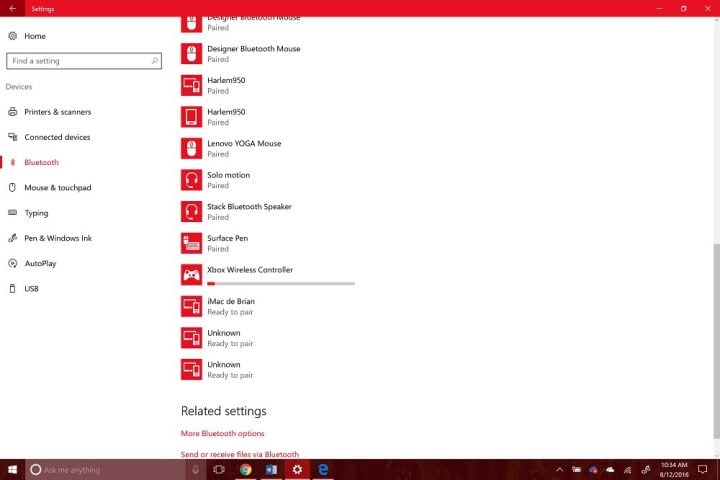This screenshot has height=480, width=720.
Task: Click the OneDrive cloud icon in the tray
Action: [610, 469]
